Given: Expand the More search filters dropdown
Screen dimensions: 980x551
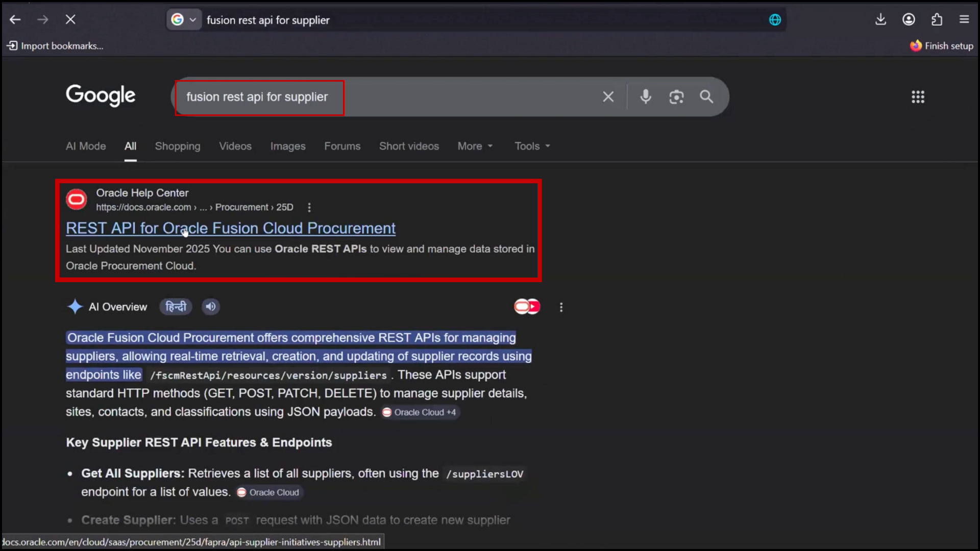Looking at the screenshot, I should click(x=475, y=146).
